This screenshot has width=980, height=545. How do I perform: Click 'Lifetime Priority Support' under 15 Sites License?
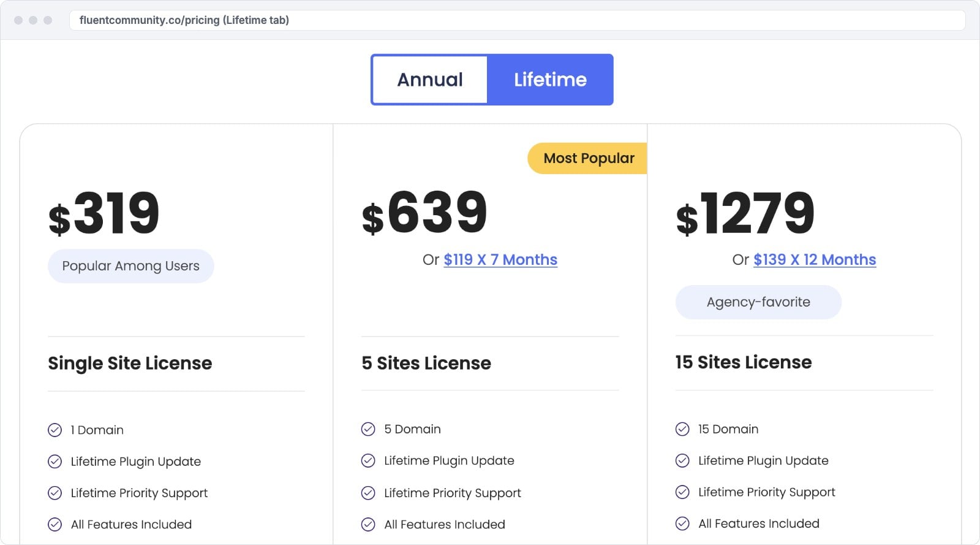click(767, 492)
